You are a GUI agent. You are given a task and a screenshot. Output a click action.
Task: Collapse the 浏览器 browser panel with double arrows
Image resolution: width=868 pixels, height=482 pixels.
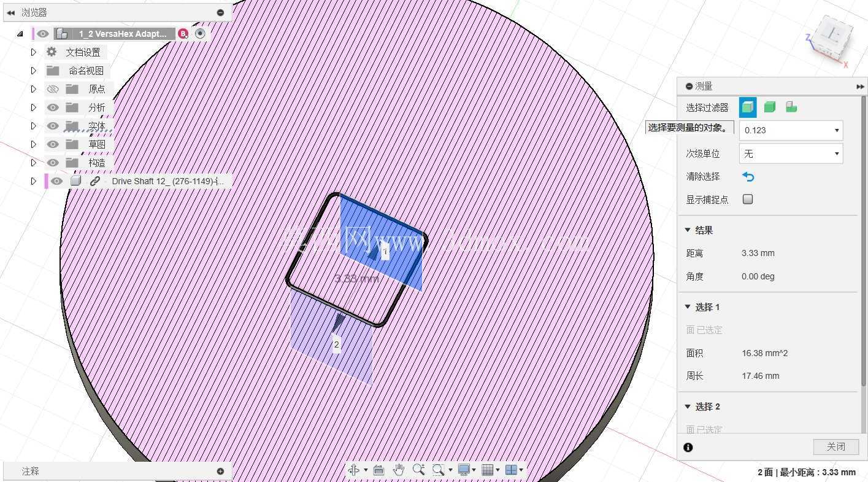pyautogui.click(x=10, y=12)
